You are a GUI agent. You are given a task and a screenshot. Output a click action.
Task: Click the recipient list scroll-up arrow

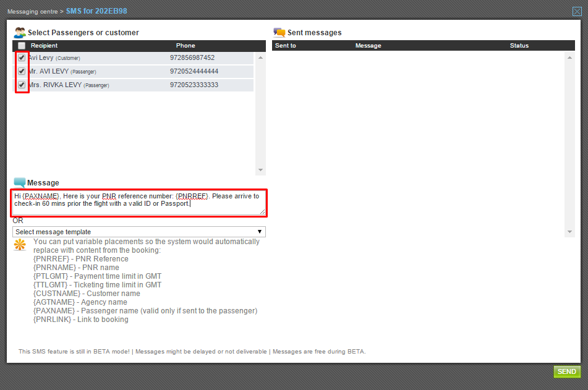pyautogui.click(x=260, y=57)
